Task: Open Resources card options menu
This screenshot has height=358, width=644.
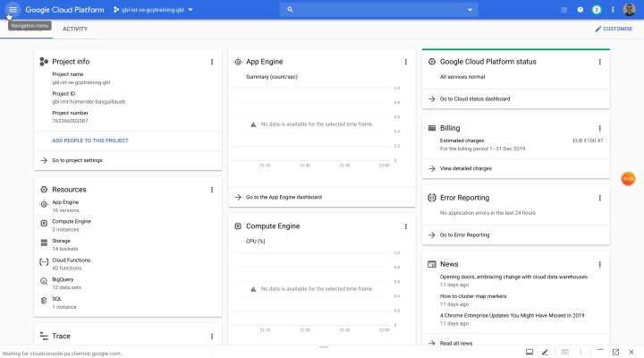Action: tap(212, 190)
